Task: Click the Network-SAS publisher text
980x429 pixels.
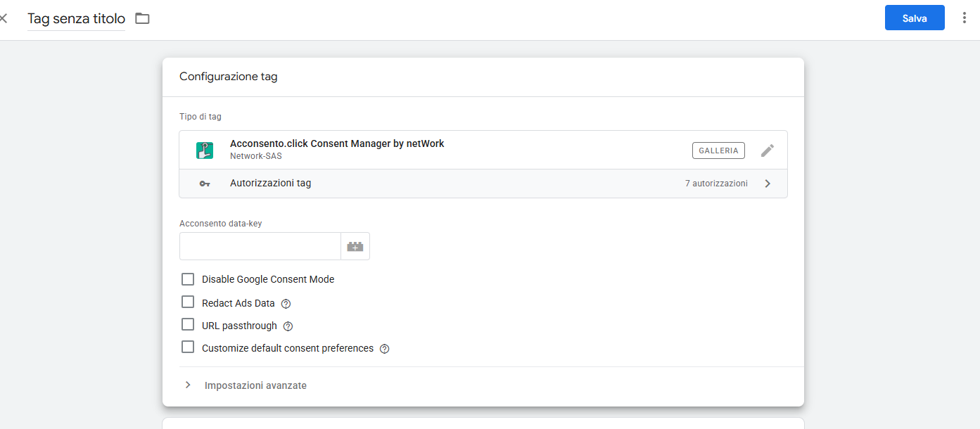Action: [x=255, y=156]
